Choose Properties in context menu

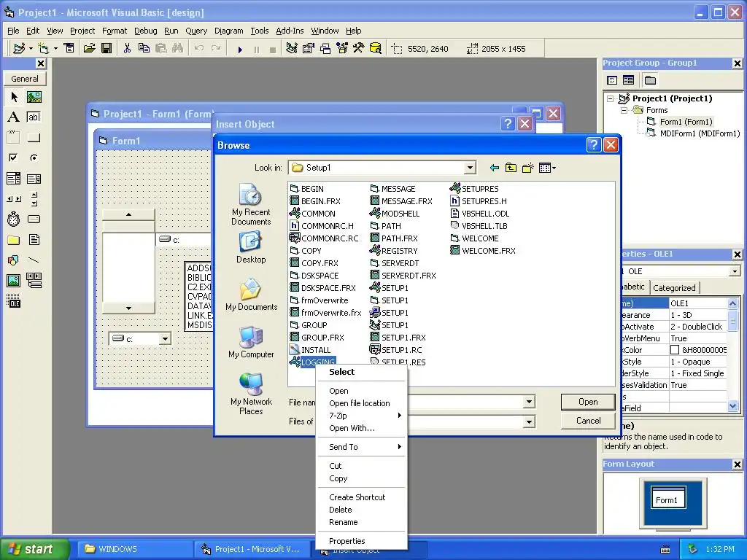pyautogui.click(x=362, y=541)
